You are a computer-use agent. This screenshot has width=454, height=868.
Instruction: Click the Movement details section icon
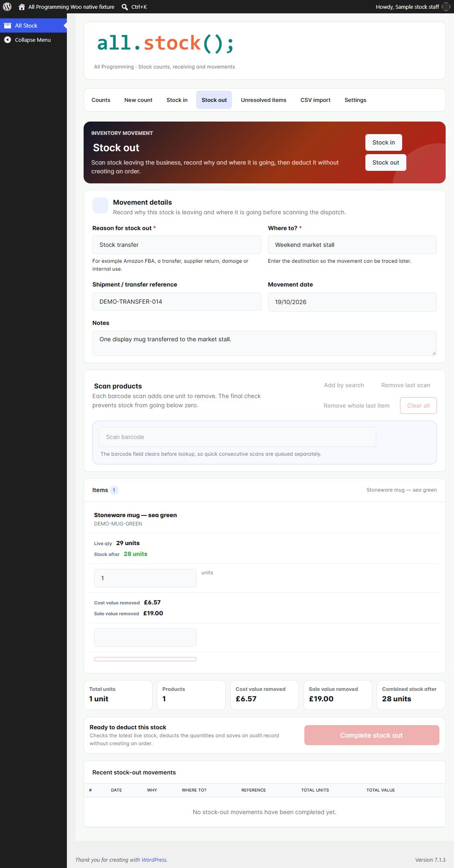click(x=100, y=206)
